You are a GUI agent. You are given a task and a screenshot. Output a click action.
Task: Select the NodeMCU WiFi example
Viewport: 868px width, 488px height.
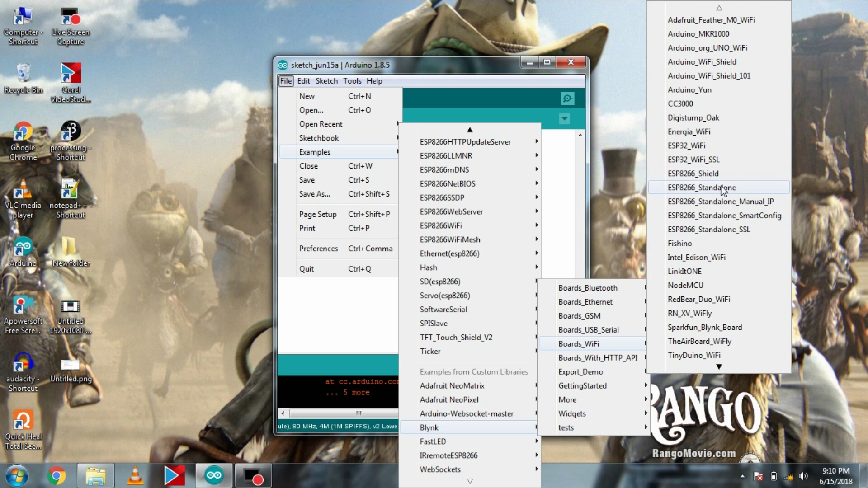point(684,285)
